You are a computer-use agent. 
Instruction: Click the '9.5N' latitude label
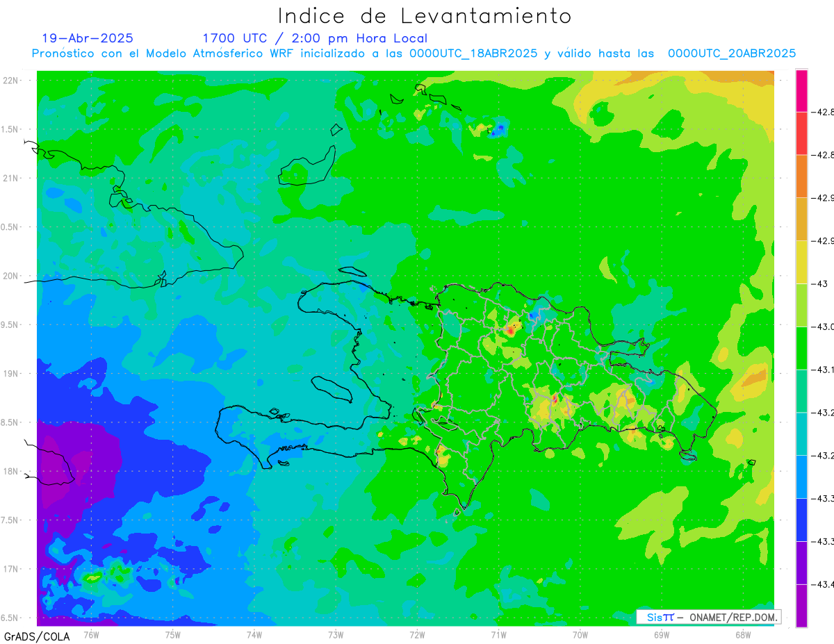coord(10,325)
